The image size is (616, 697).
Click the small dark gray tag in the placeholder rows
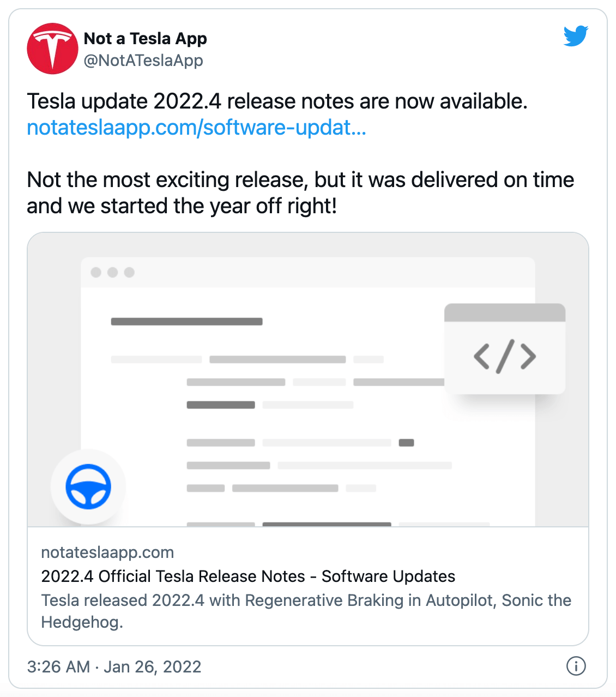(x=406, y=443)
